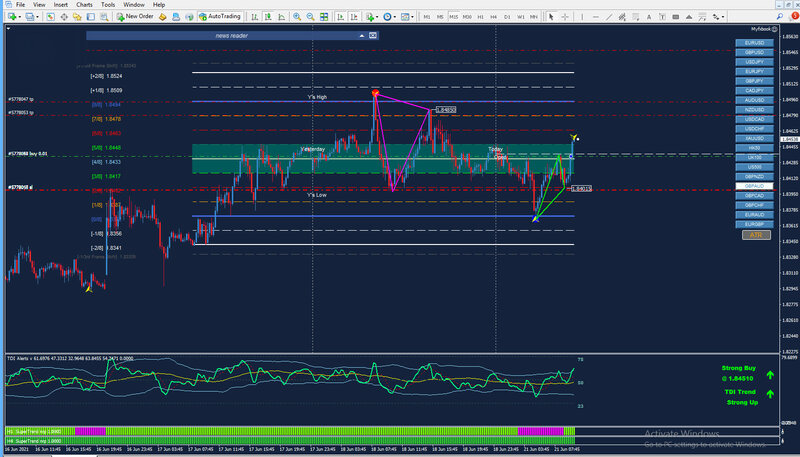Click the Zoom Out magnifier icon
The width and height of the screenshot is (800, 457).
tap(310, 17)
